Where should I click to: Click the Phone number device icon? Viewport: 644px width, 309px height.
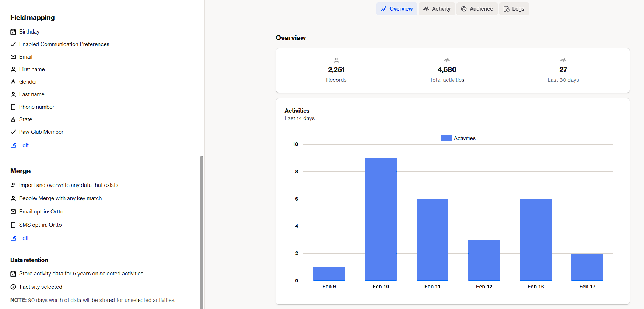click(x=13, y=107)
